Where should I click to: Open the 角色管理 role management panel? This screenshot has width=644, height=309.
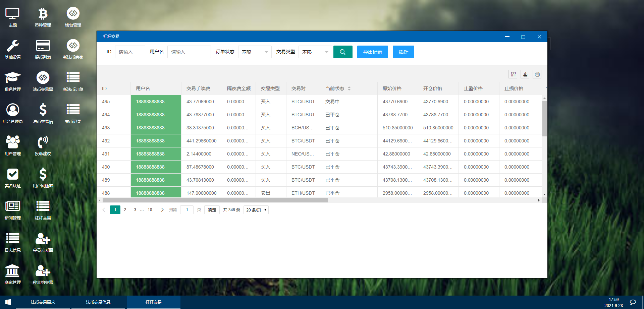pyautogui.click(x=12, y=81)
